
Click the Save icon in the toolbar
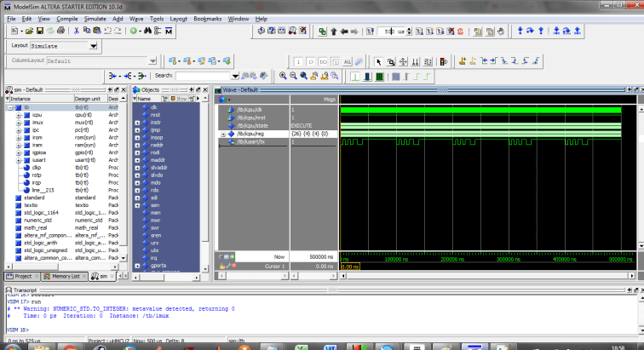coord(39,32)
